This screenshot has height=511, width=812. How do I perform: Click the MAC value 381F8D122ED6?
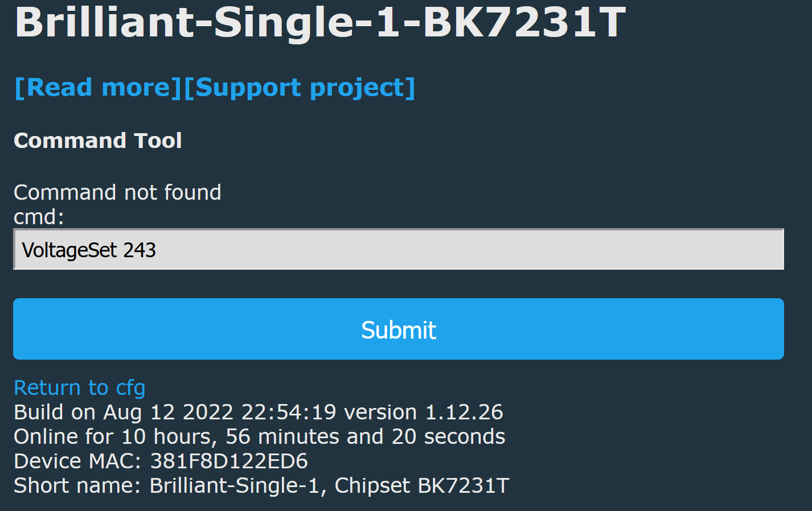[x=229, y=461]
